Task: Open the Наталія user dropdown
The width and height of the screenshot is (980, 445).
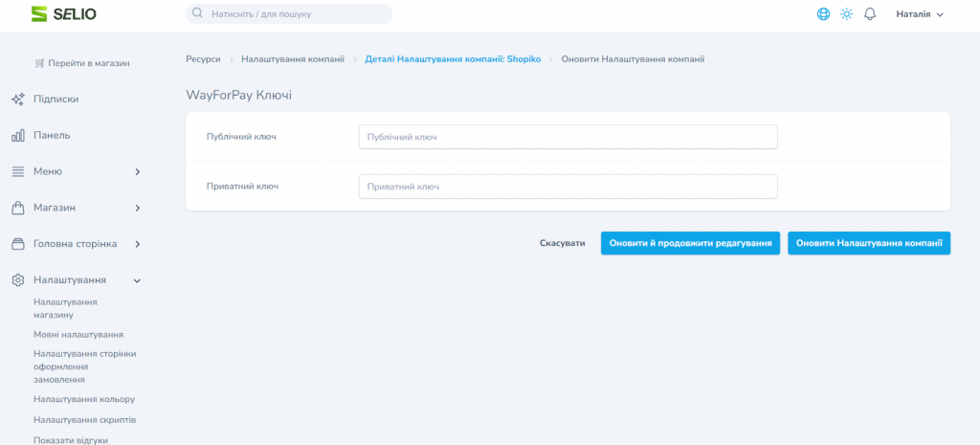Action: point(919,14)
